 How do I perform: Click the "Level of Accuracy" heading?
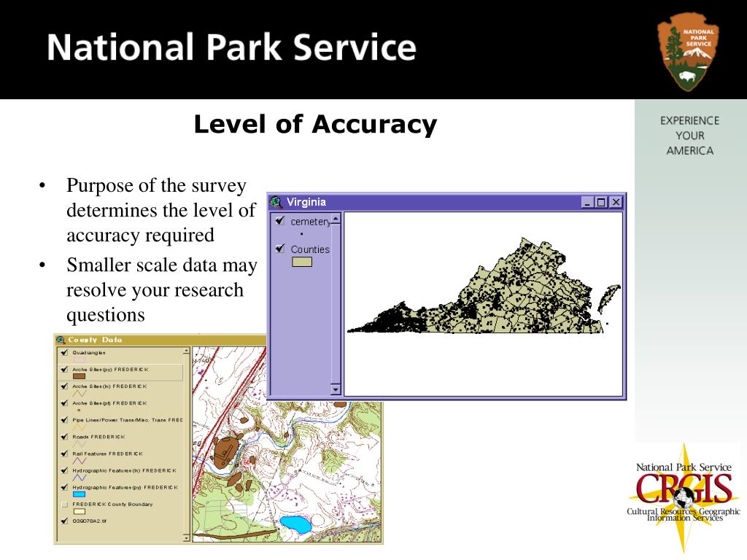315,125
